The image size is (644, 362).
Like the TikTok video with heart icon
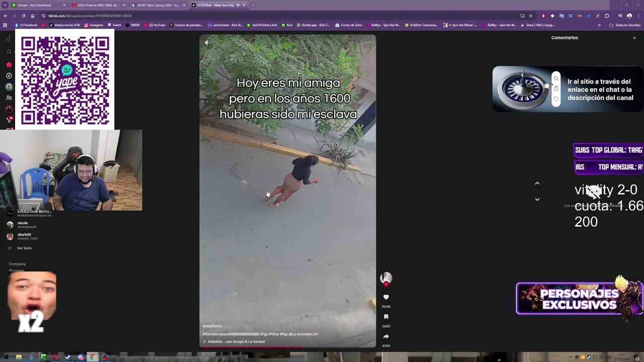pyautogui.click(x=386, y=297)
